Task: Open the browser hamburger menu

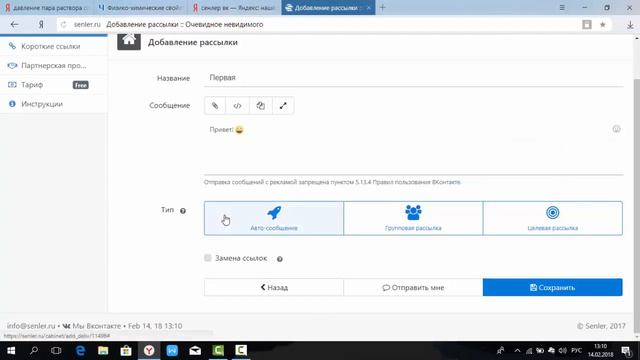Action: 562,7
